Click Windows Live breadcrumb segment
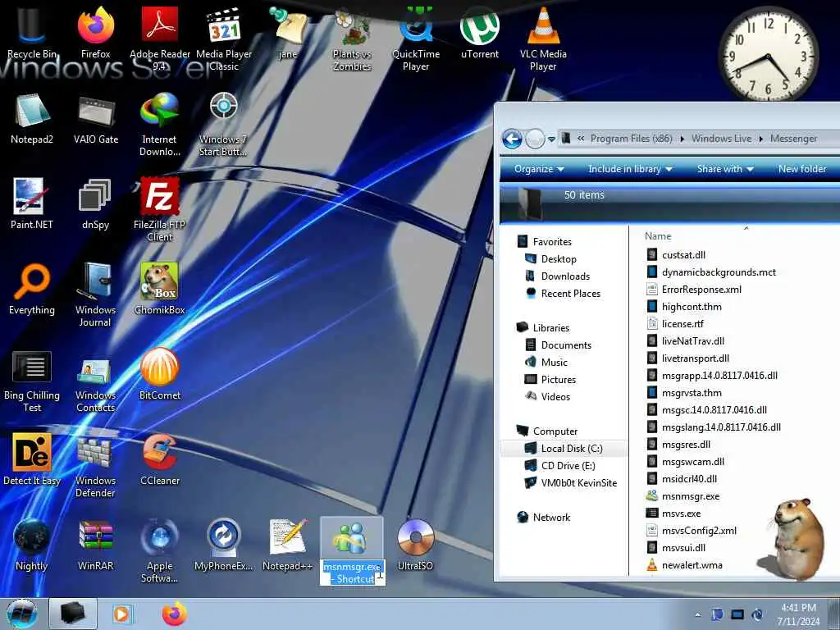This screenshot has height=630, width=840. 721,139
